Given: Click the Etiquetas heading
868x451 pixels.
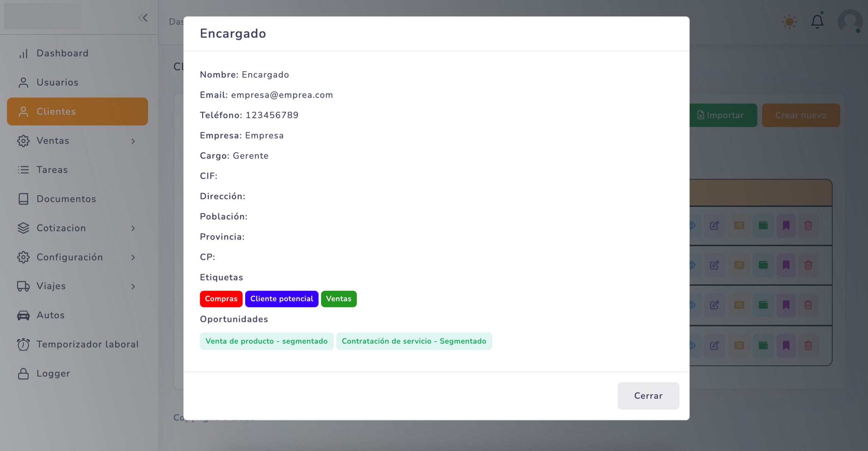Looking at the screenshot, I should click(x=221, y=277).
